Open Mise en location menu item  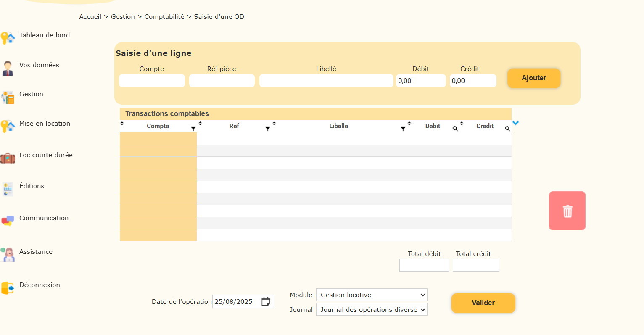(x=45, y=124)
